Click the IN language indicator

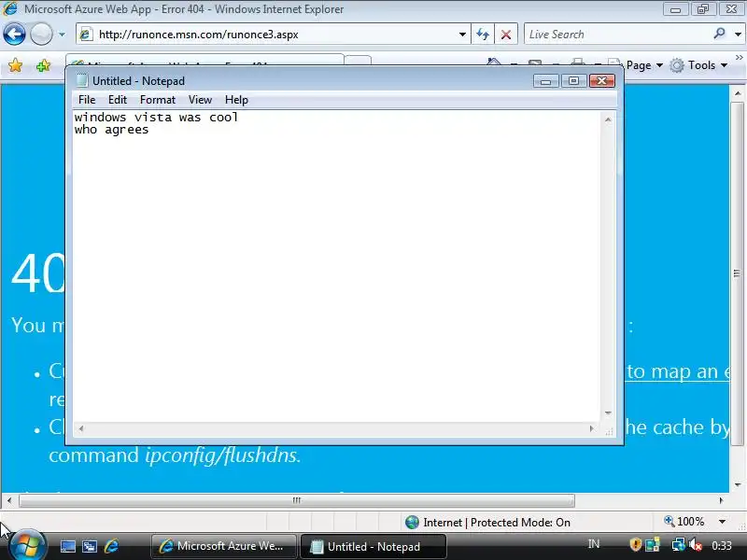(594, 543)
